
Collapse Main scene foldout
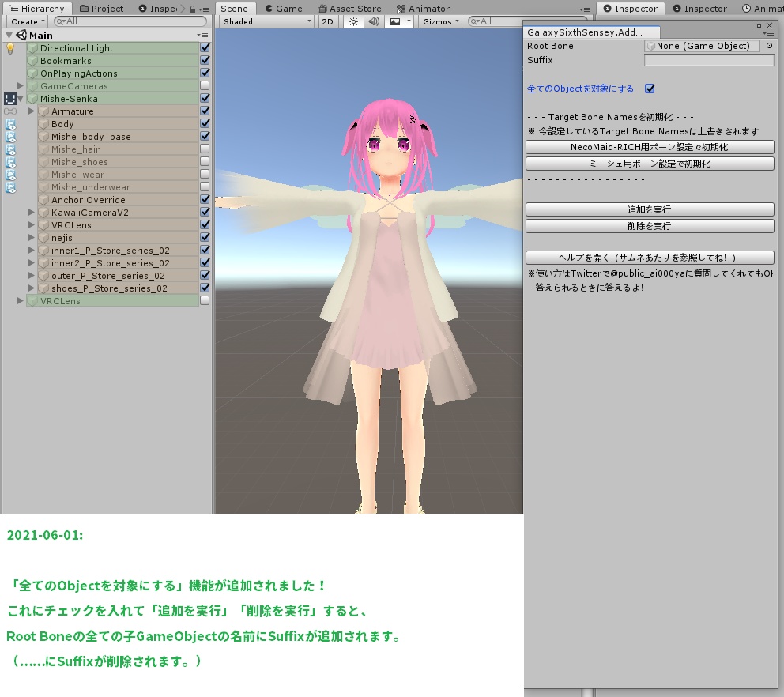click(x=9, y=36)
